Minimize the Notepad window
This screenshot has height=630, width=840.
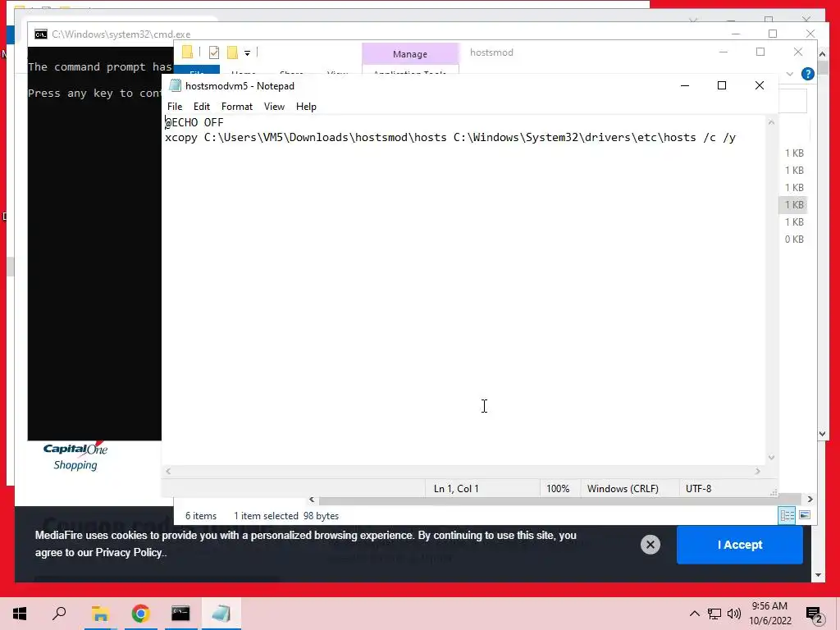tap(685, 85)
